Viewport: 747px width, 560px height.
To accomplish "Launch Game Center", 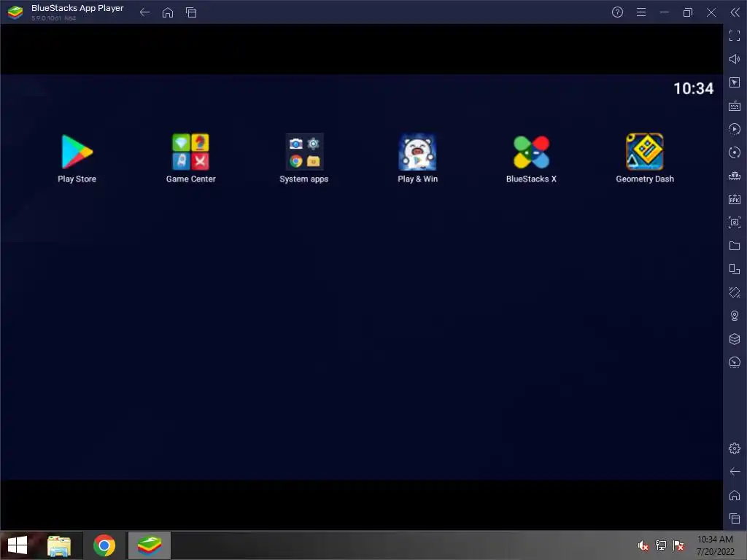I will (x=190, y=152).
